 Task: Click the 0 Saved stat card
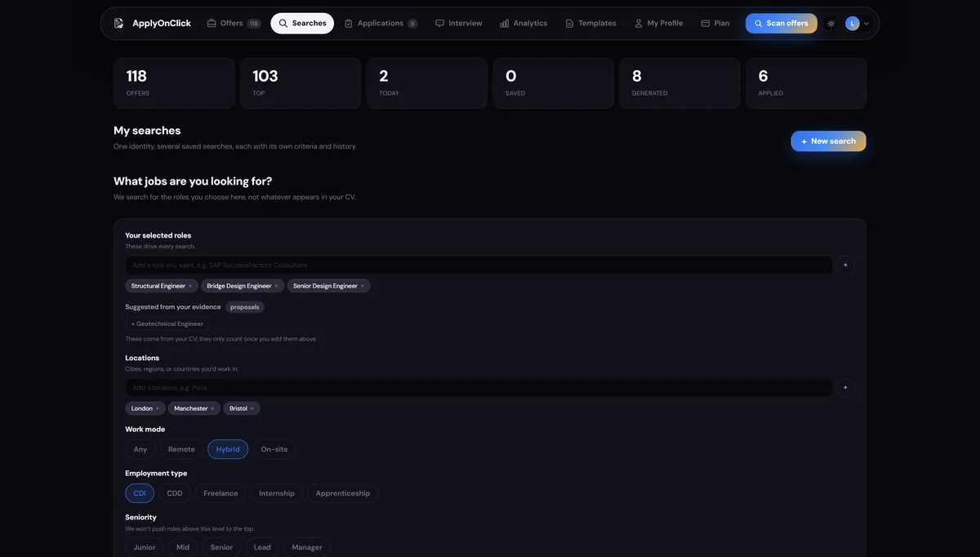pyautogui.click(x=553, y=83)
